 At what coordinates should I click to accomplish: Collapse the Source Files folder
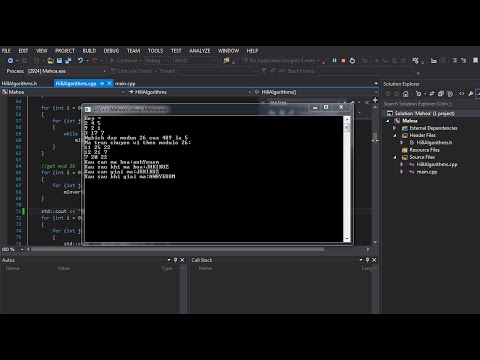395,157
